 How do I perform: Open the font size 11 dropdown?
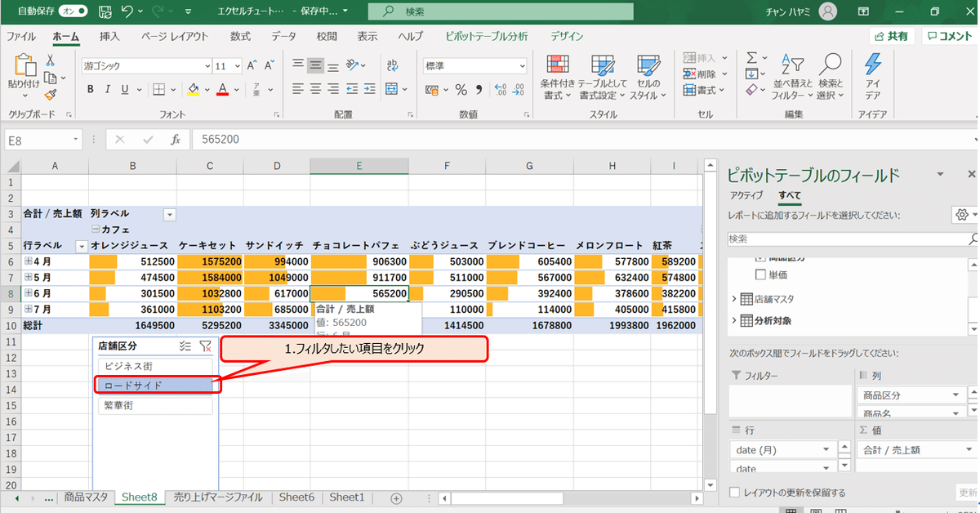coord(236,66)
